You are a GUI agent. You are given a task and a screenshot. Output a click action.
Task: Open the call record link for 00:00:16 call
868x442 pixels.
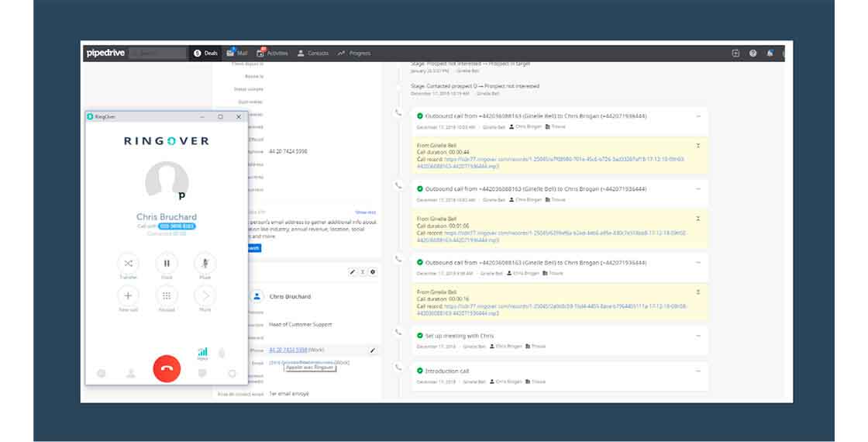(551, 309)
